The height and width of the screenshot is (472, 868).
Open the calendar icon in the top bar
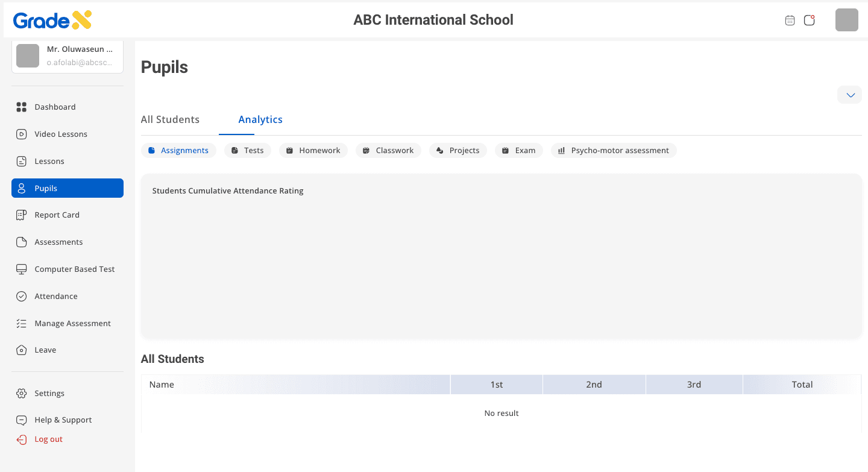(x=790, y=20)
